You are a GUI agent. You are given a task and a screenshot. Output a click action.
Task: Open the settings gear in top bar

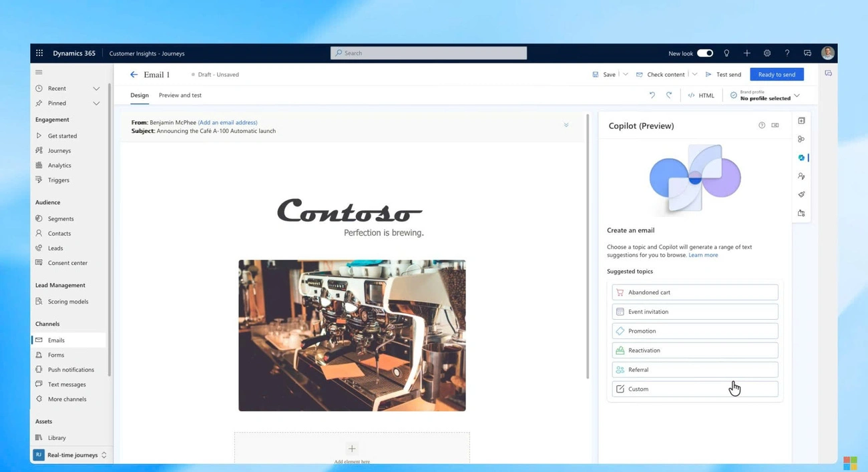pos(767,53)
